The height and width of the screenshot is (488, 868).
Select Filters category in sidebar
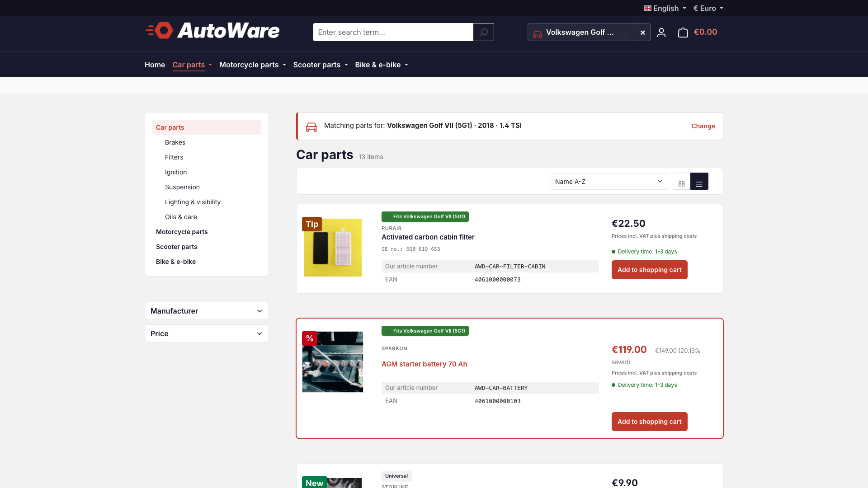coord(174,157)
